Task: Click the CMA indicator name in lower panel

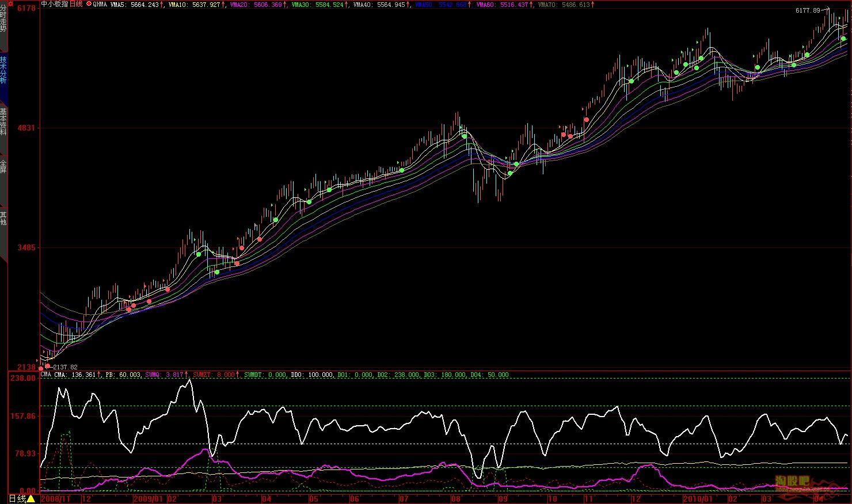Action: (x=46, y=375)
